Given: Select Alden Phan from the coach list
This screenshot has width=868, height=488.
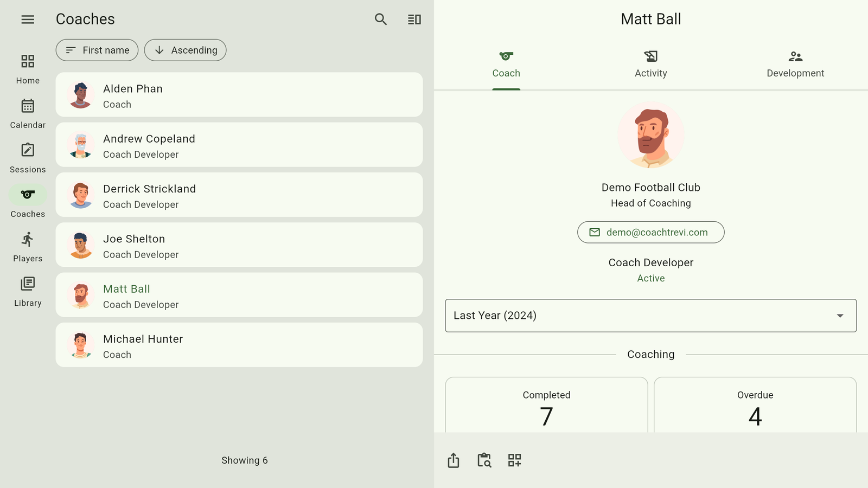Looking at the screenshot, I should (x=239, y=95).
